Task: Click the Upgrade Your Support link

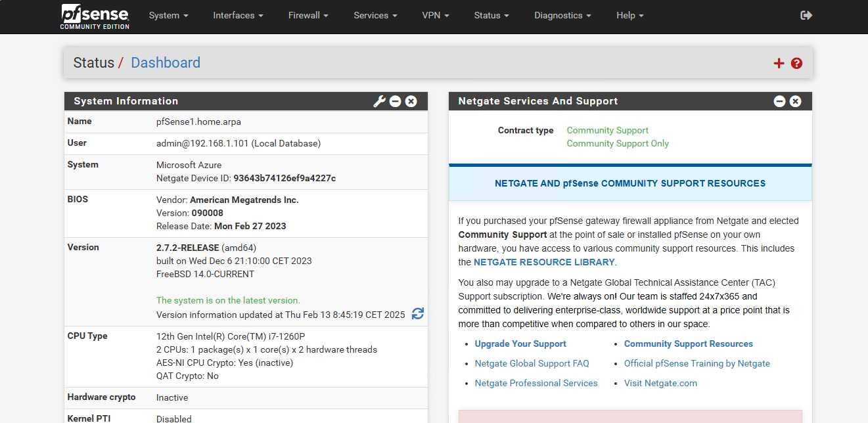Action: (x=520, y=344)
